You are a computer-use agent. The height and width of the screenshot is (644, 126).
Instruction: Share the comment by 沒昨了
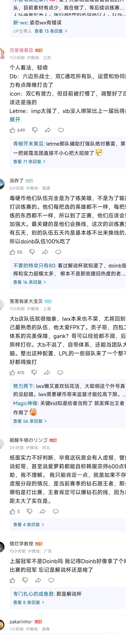point(45,252)
